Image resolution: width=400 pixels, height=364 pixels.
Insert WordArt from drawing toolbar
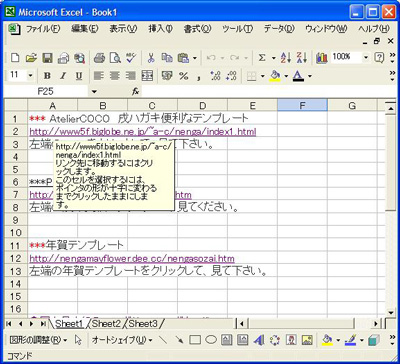click(259, 340)
